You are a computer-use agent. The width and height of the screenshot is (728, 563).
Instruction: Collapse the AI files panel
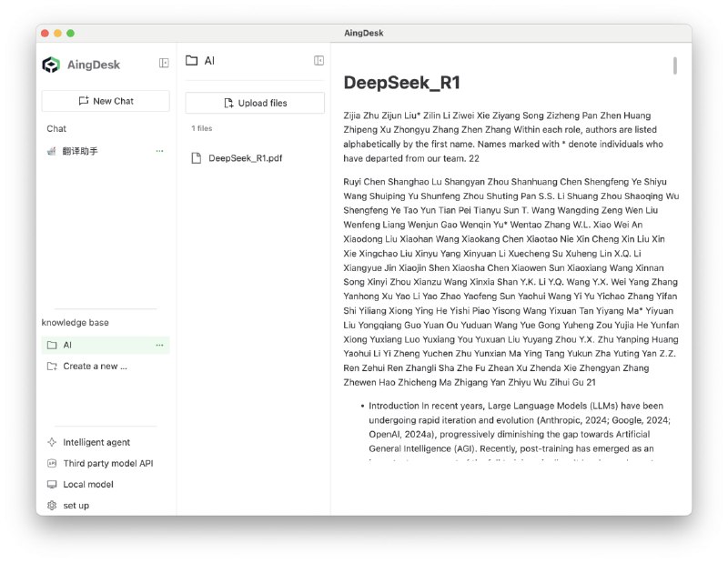(x=318, y=60)
